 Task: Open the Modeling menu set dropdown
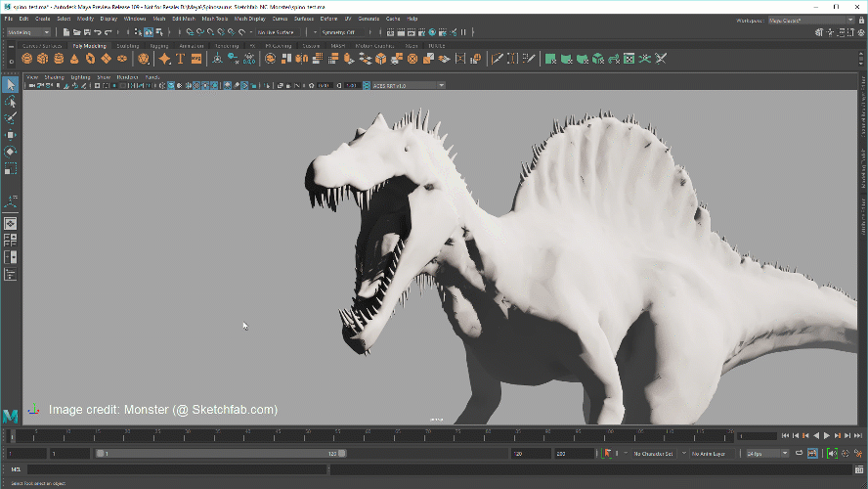click(x=29, y=32)
